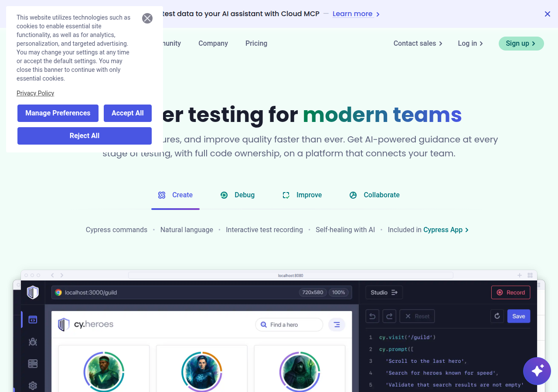
Task: Click the redo arrow in Studio
Action: point(389,316)
